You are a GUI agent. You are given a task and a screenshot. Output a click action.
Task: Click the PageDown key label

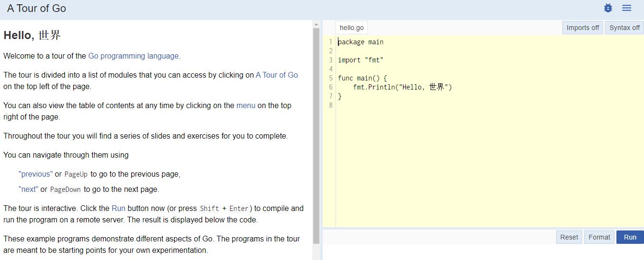pyautogui.click(x=66, y=190)
